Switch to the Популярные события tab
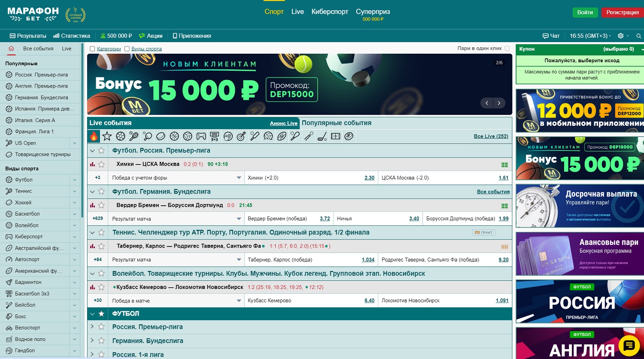The width and height of the screenshot is (644, 359). point(336,123)
